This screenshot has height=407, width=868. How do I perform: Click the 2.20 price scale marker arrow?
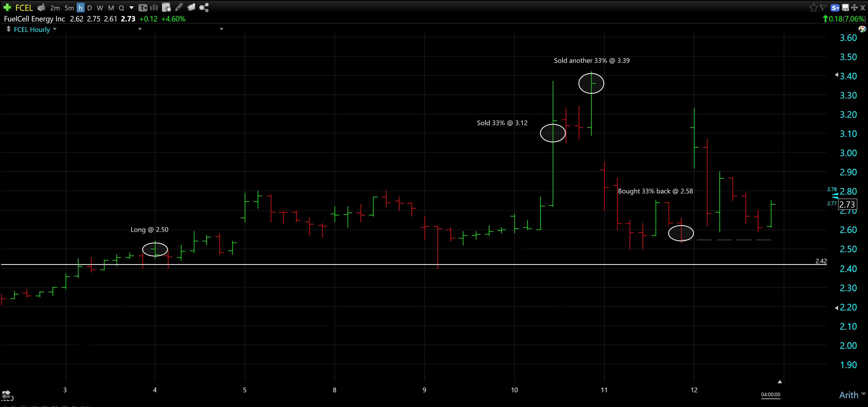click(x=836, y=308)
